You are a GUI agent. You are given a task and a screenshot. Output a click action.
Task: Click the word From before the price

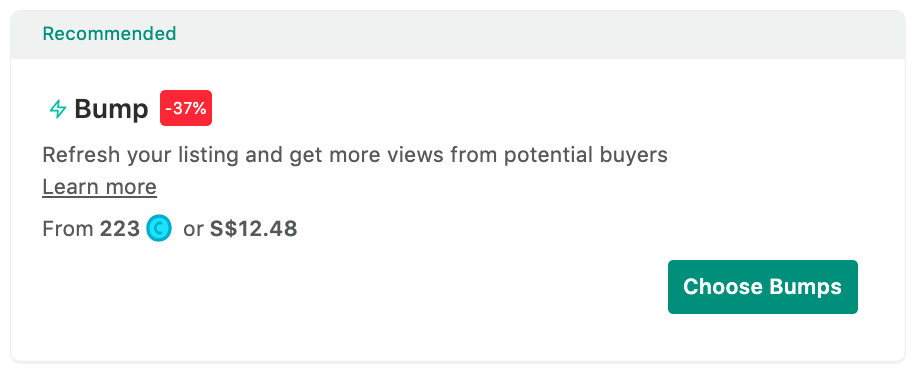click(68, 229)
